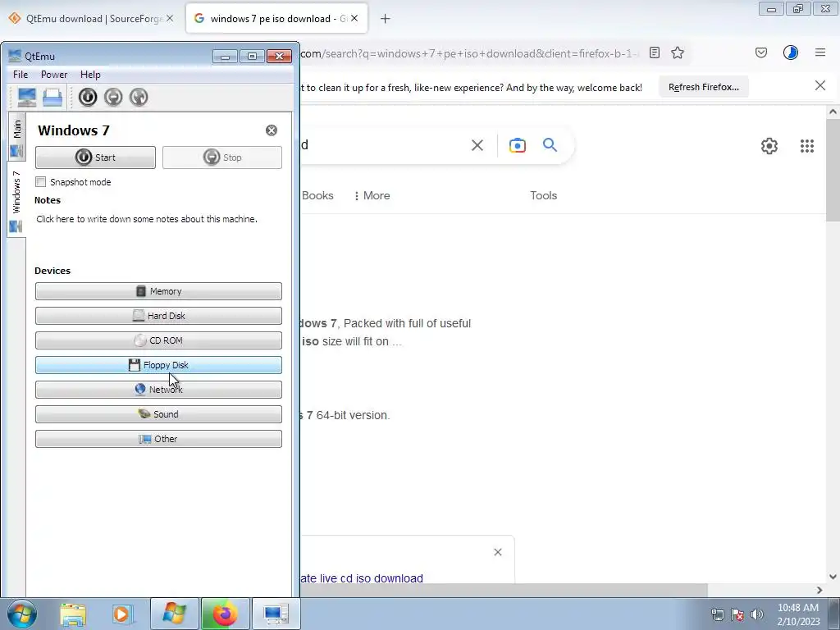The width and height of the screenshot is (840, 630).
Task: Open the Action Center flag icon
Action: (x=737, y=614)
